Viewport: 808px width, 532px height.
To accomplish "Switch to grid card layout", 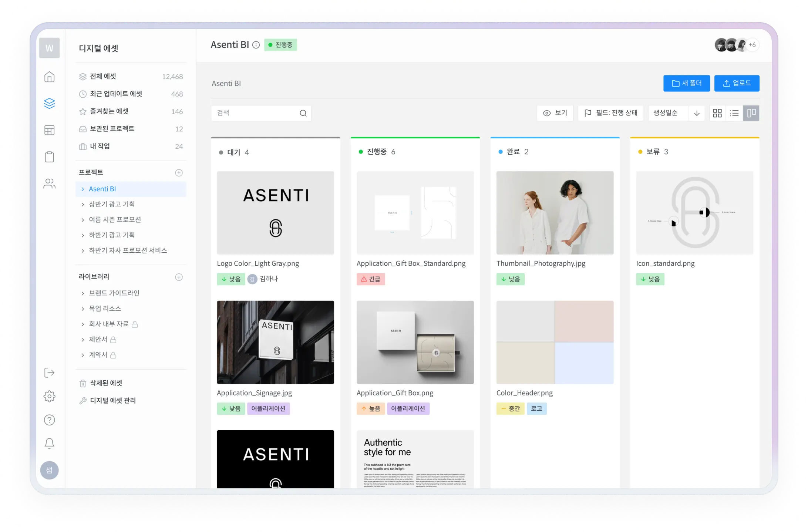I will (x=717, y=113).
